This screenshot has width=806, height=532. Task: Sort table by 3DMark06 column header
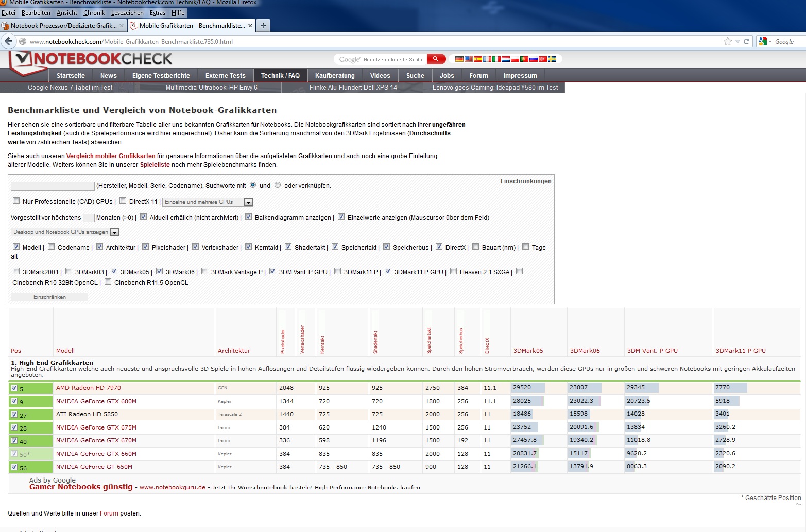point(585,351)
